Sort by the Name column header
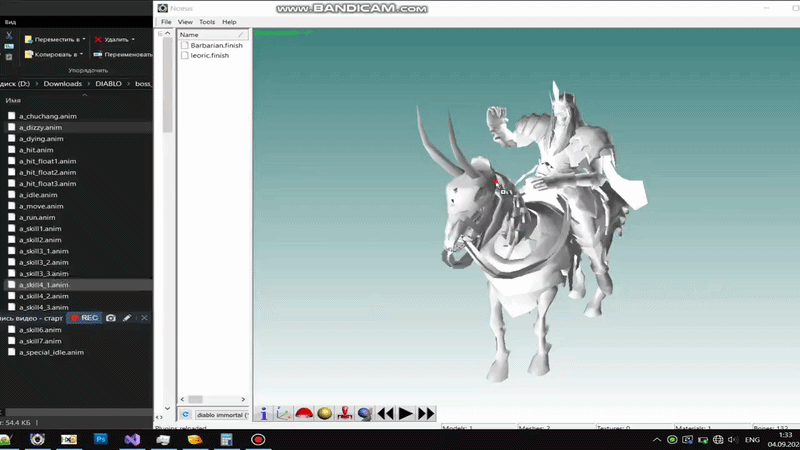Image resolution: width=800 pixels, height=450 pixels. click(213, 35)
